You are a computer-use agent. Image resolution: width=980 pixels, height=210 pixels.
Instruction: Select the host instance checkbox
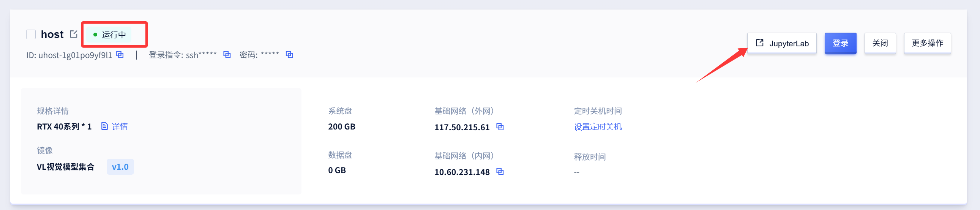pyautogui.click(x=31, y=35)
